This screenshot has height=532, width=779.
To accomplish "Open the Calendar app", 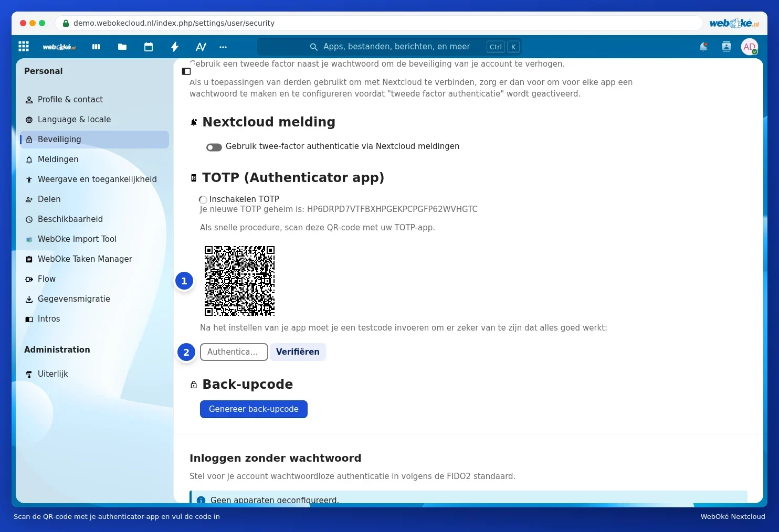I will (x=149, y=47).
